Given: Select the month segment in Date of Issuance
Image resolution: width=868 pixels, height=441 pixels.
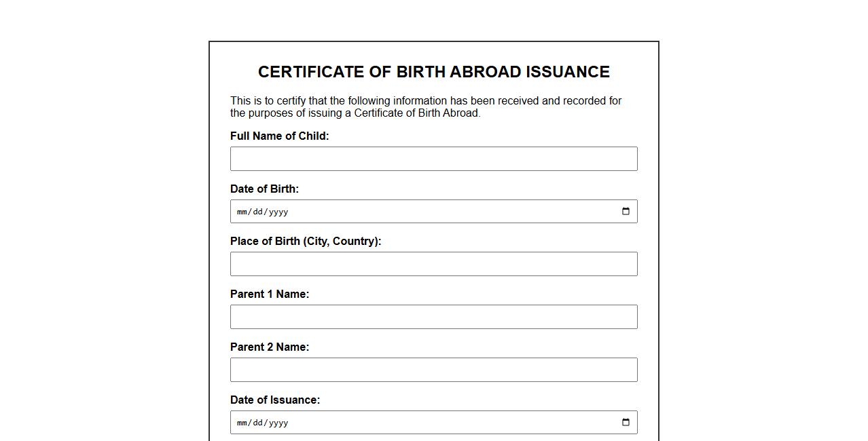Looking at the screenshot, I should click(x=242, y=423).
